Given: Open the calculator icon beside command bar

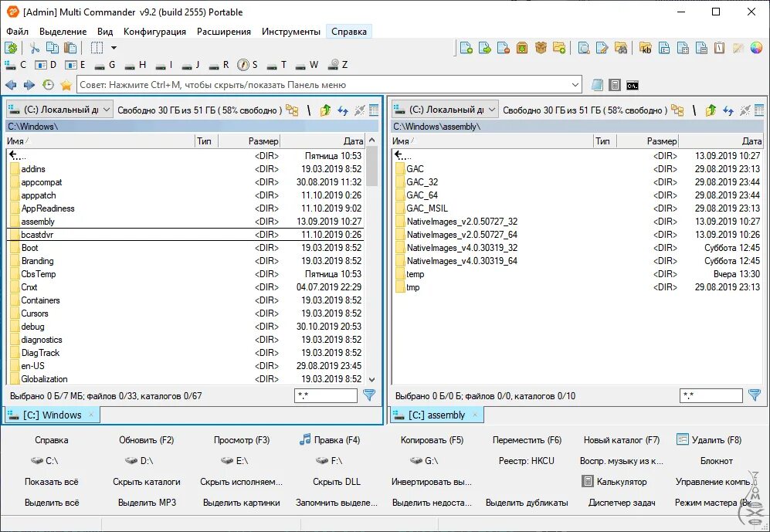Looking at the screenshot, I should pos(614,85).
